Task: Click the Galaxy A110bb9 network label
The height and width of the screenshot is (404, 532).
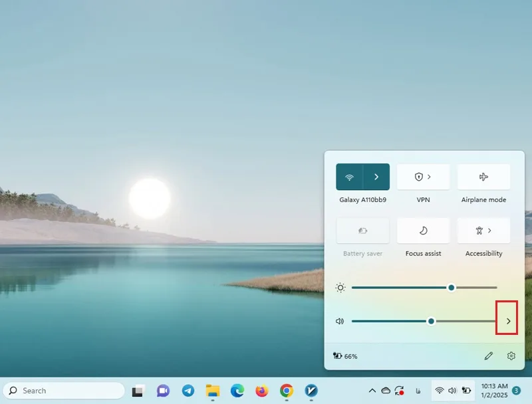Action: coord(362,200)
